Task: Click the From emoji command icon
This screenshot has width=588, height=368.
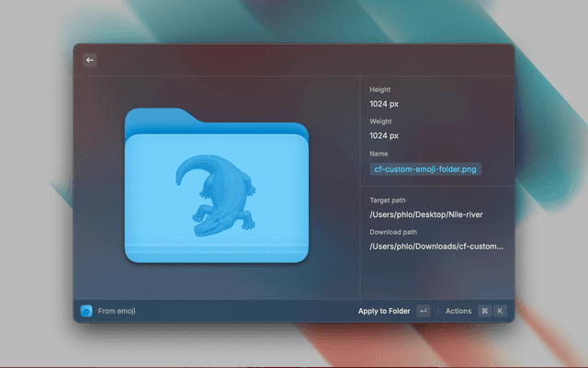Action: (x=86, y=311)
